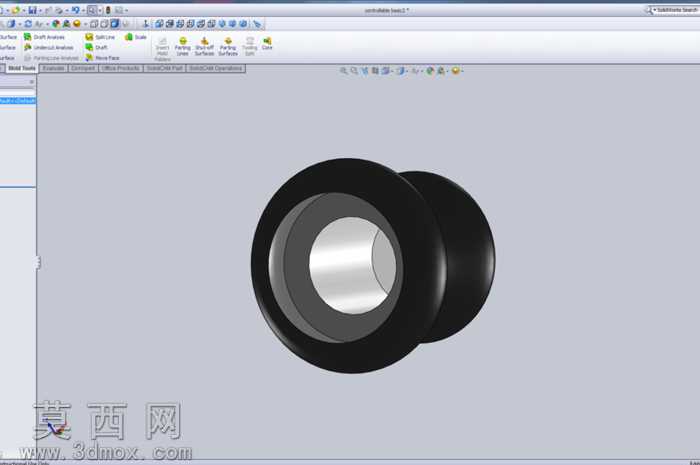Click the Insert Mold Folders tool

click(x=162, y=49)
